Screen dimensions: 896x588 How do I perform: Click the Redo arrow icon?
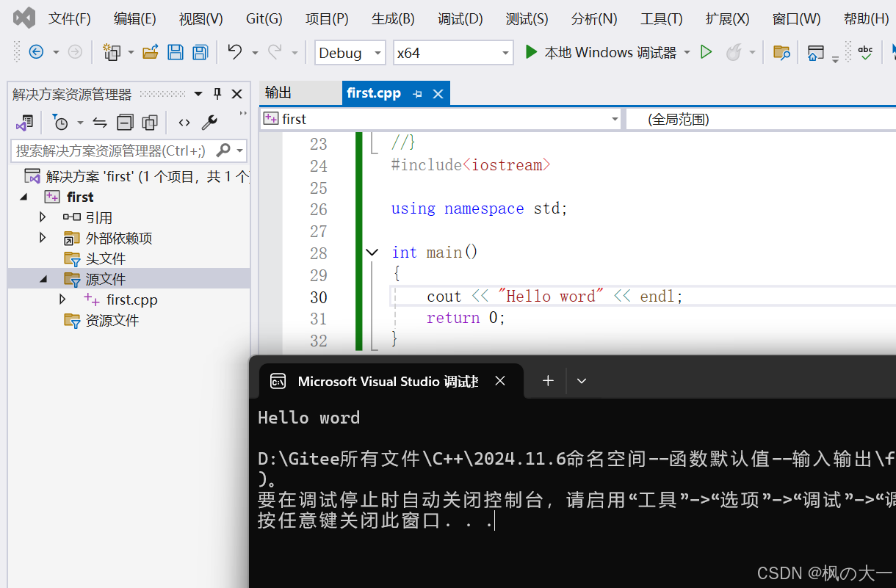pos(275,52)
